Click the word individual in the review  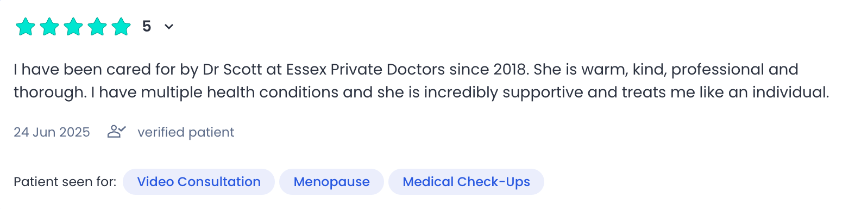pos(790,93)
